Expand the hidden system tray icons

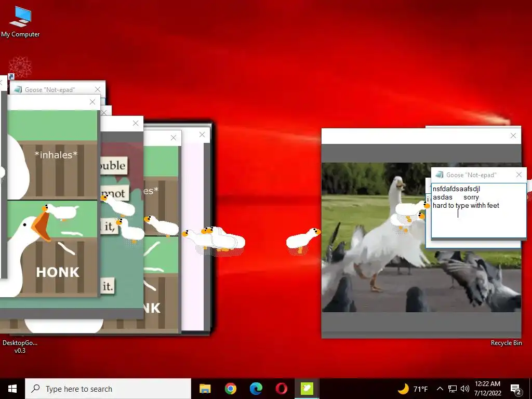point(440,389)
